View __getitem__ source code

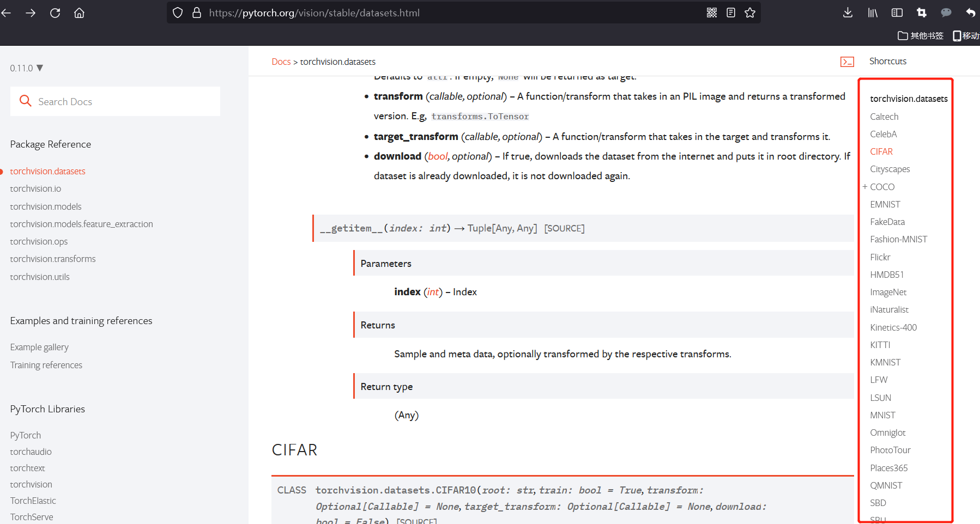click(564, 228)
